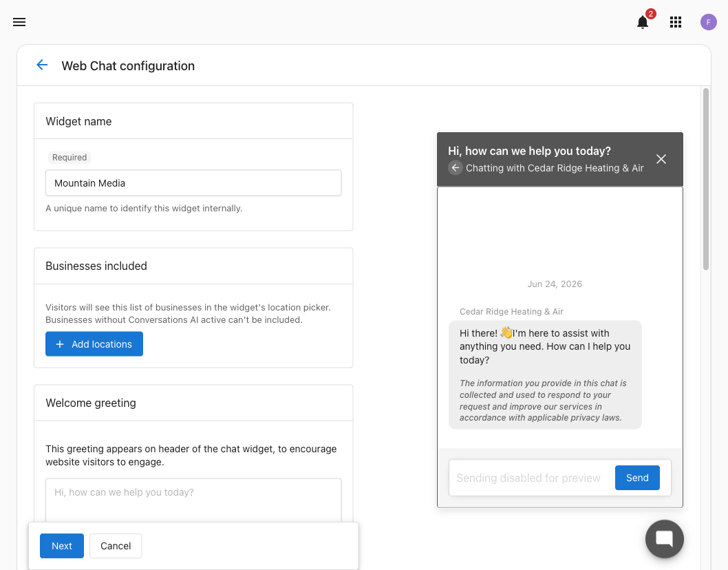Click the Cedar Ridge Heating & Air sender name
This screenshot has width=728, height=570.
pos(511,312)
